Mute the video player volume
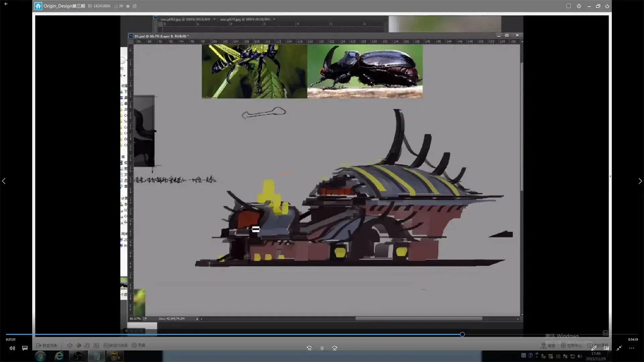This screenshot has height=362, width=644. pos(12,348)
